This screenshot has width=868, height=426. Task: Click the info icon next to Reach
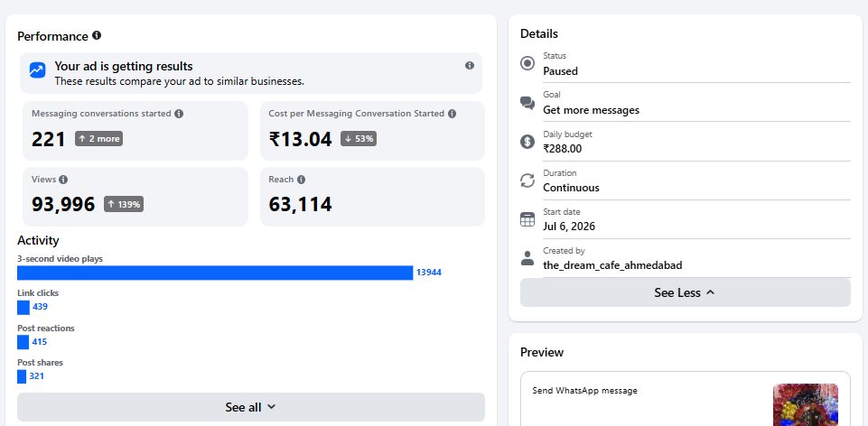click(301, 180)
